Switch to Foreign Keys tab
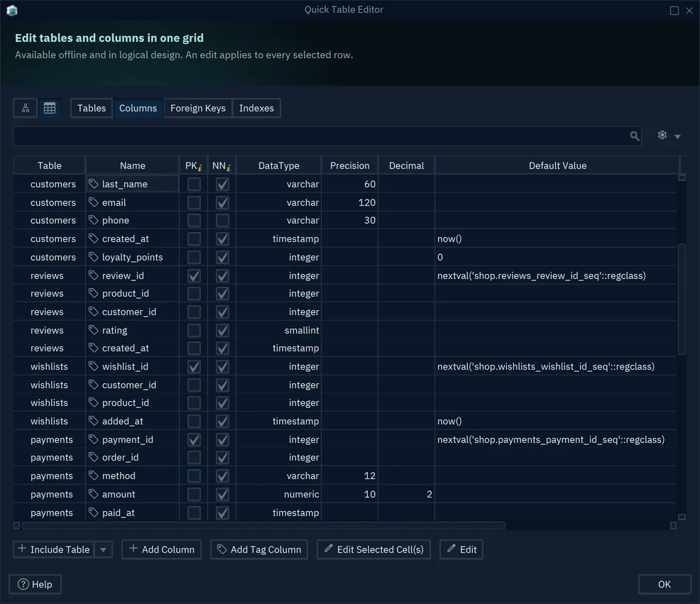 pos(198,108)
